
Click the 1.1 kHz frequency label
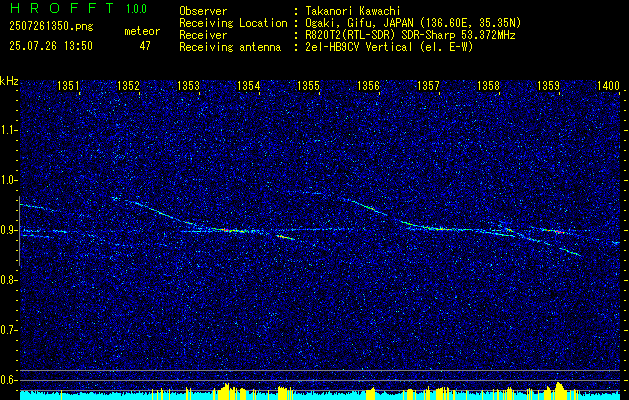coord(9,130)
